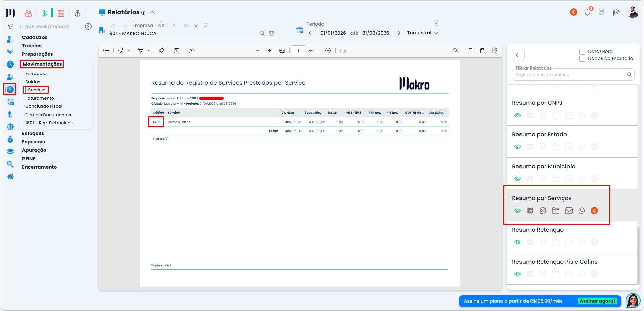Image resolution: width=644 pixels, height=311 pixels.
Task: Click the read aloud icon
Action: (x=192, y=51)
